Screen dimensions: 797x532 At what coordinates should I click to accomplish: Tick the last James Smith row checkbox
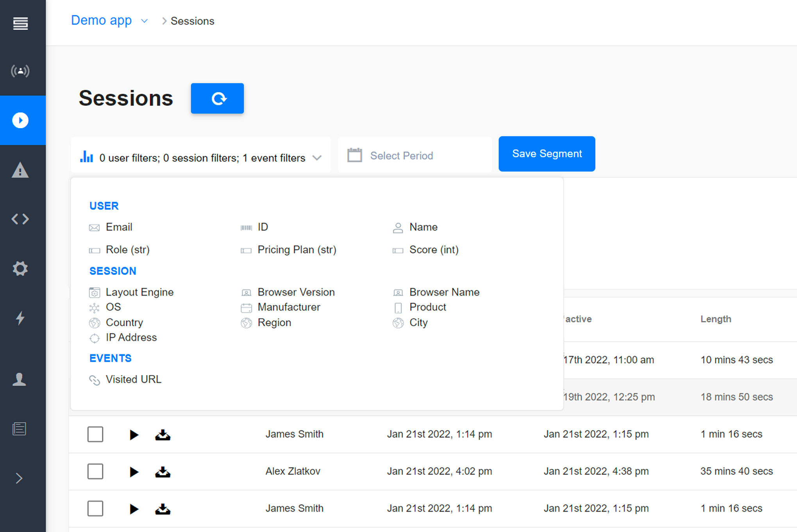point(95,509)
